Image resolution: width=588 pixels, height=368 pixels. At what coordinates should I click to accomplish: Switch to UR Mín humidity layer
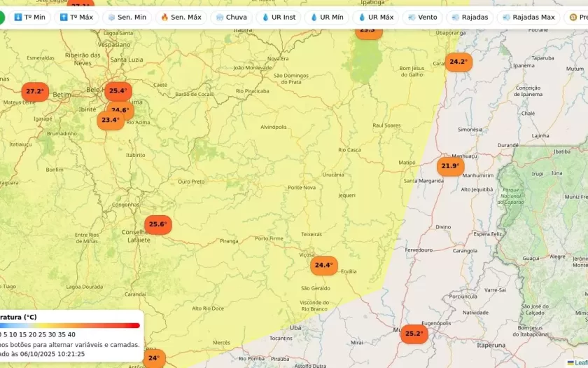326,18
